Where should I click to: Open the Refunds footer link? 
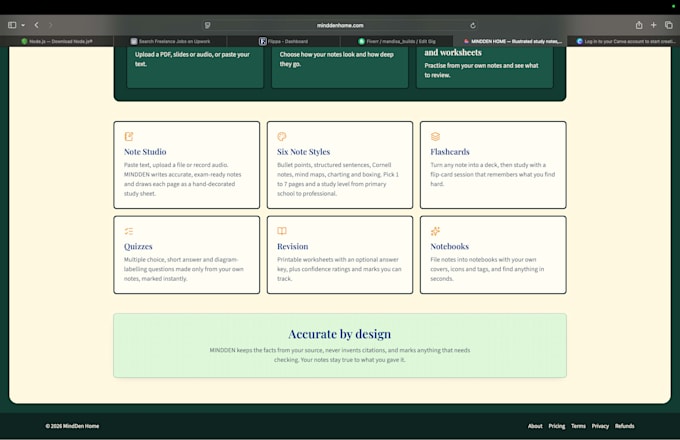624,426
